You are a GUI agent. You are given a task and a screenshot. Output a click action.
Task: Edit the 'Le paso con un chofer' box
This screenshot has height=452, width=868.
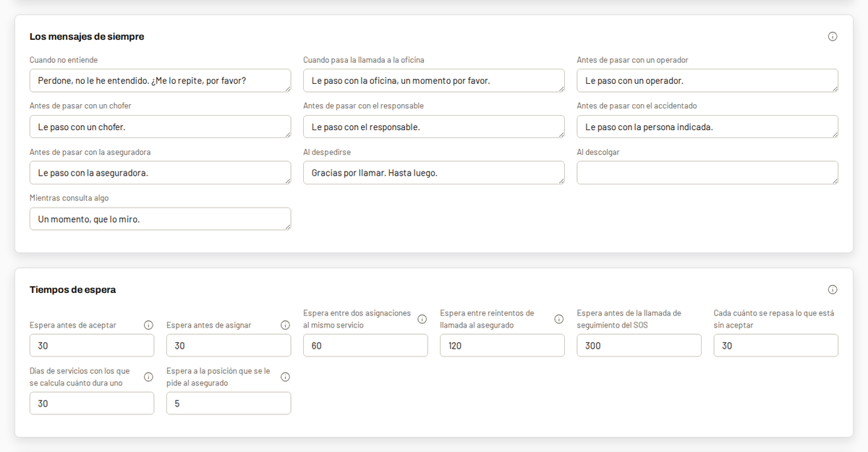click(161, 127)
